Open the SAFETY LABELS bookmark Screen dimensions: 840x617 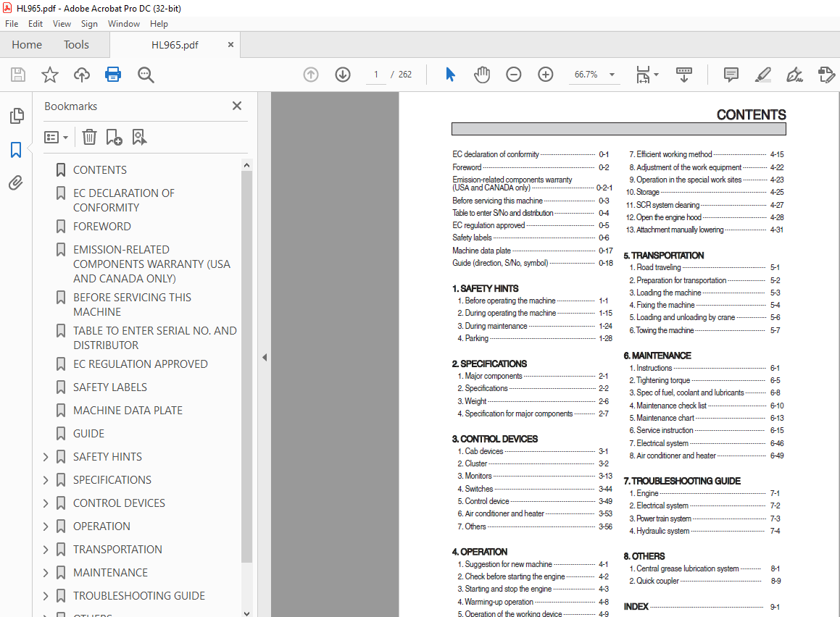(x=109, y=387)
